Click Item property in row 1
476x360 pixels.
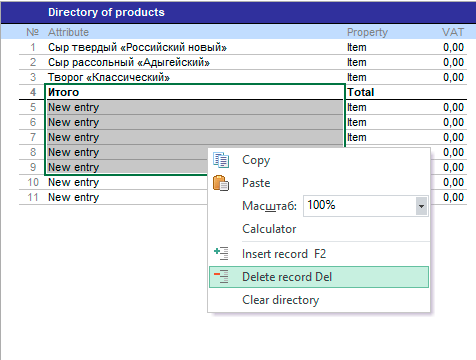pyautogui.click(x=357, y=47)
